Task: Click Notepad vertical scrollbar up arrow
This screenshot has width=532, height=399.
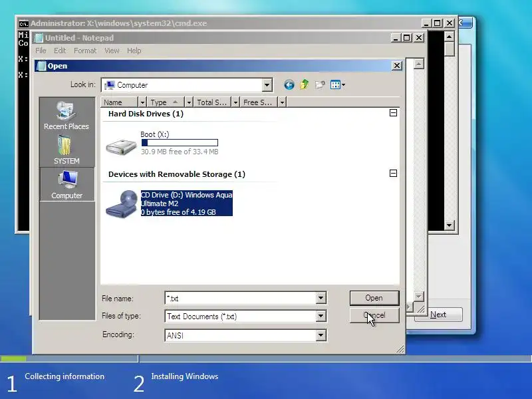Action: click(419, 64)
